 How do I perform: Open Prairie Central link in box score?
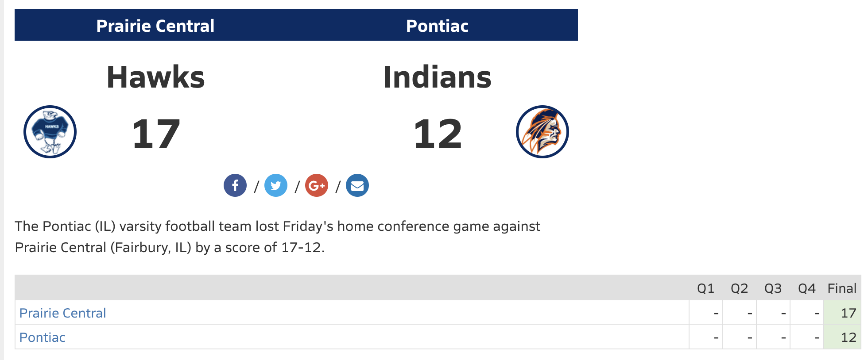[63, 313]
